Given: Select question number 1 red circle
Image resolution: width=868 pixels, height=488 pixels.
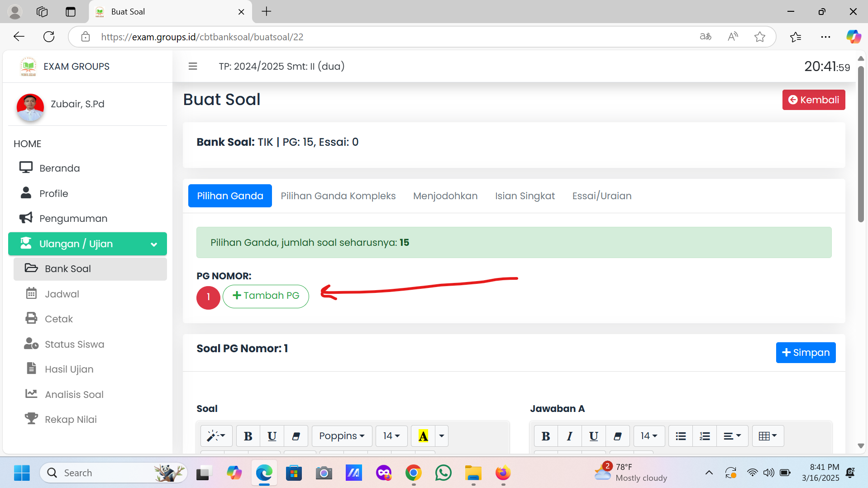Looking at the screenshot, I should point(208,297).
